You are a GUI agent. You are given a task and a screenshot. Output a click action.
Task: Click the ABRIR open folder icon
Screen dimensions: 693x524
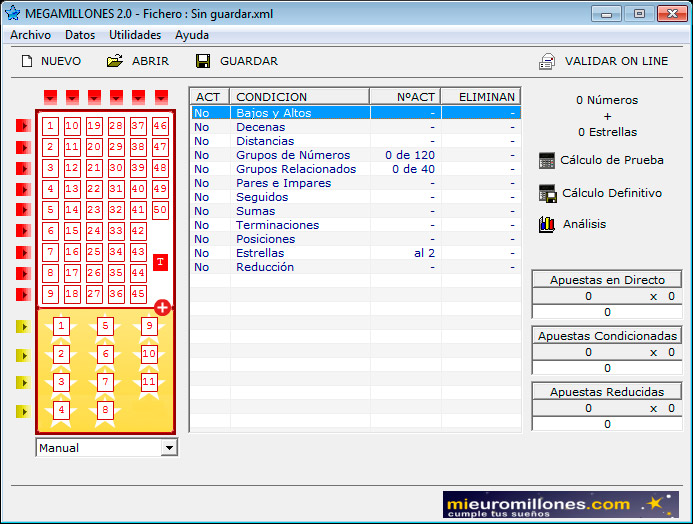[x=115, y=61]
